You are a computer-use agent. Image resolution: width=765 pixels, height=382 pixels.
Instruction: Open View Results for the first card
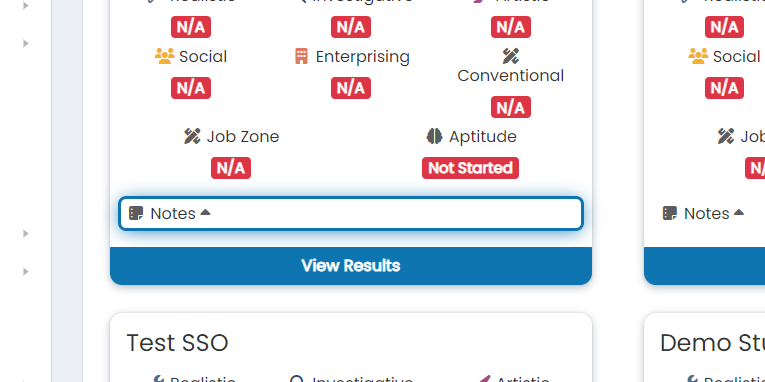(351, 266)
